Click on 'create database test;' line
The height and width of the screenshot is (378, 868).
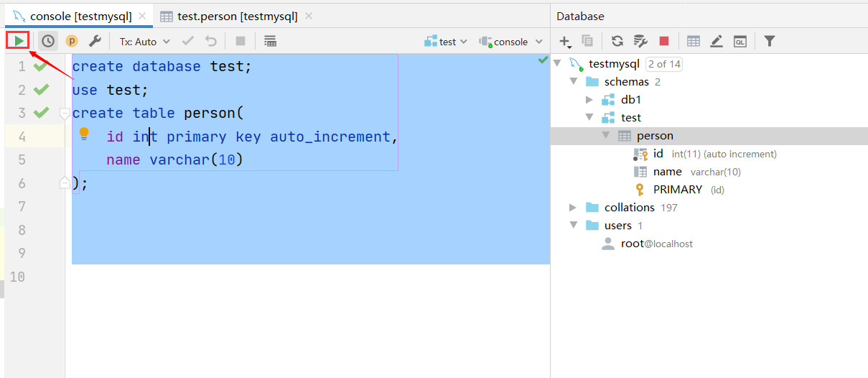(x=162, y=66)
